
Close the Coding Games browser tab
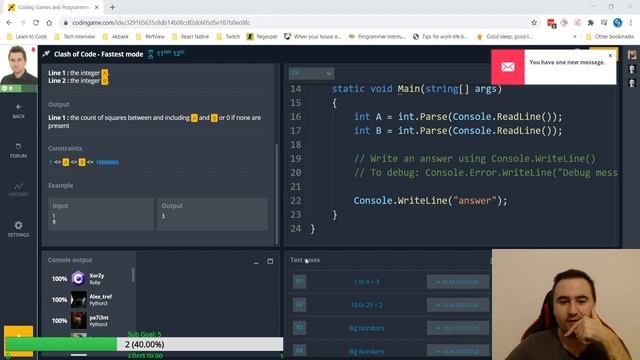coord(97,7)
